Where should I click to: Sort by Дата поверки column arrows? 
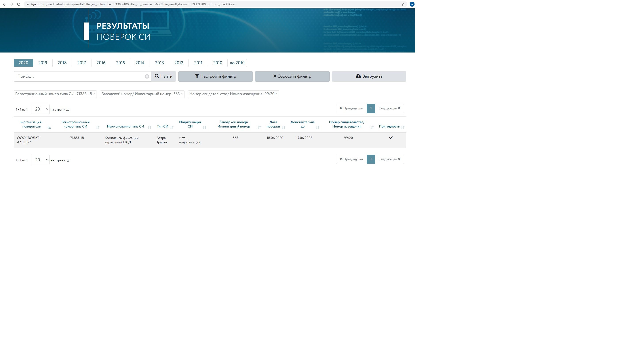point(284,127)
